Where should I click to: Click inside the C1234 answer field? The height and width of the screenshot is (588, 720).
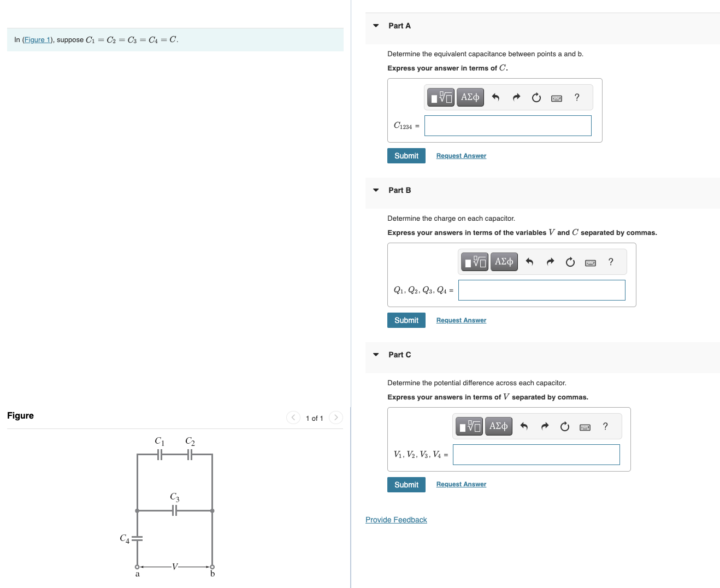[507, 126]
